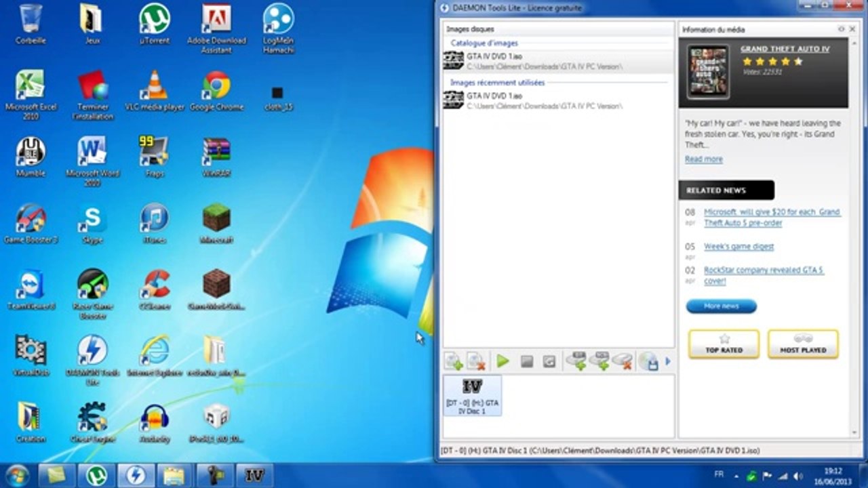Click DAEMON Tools lightning icon in taskbar

(136, 475)
